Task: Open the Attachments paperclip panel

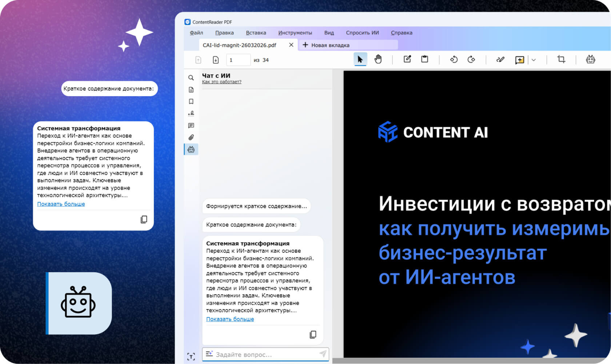Action: [191, 137]
